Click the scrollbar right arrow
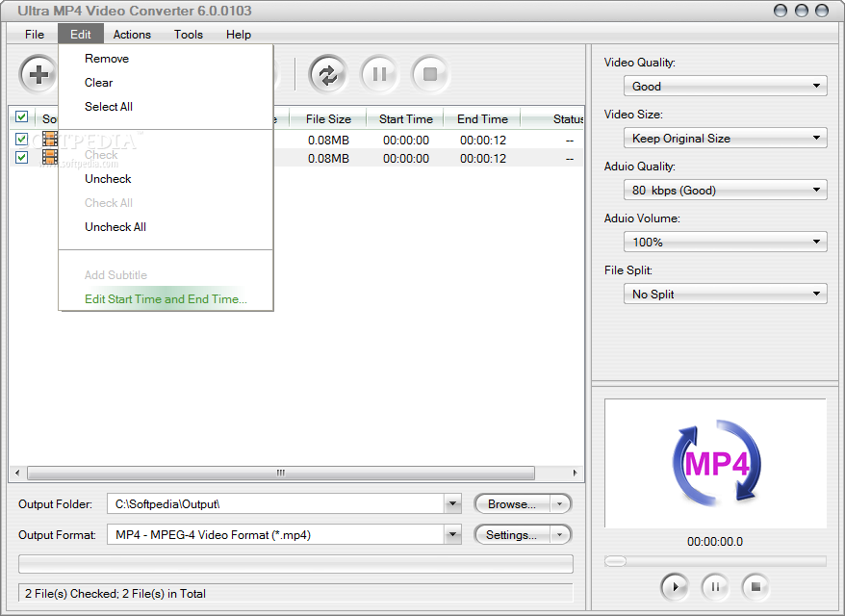 575,473
